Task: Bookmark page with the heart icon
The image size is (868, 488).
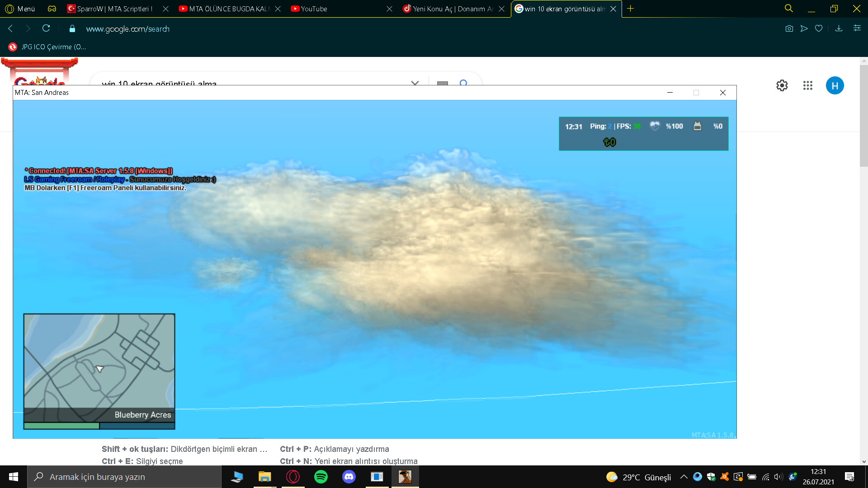Action: pyautogui.click(x=819, y=28)
